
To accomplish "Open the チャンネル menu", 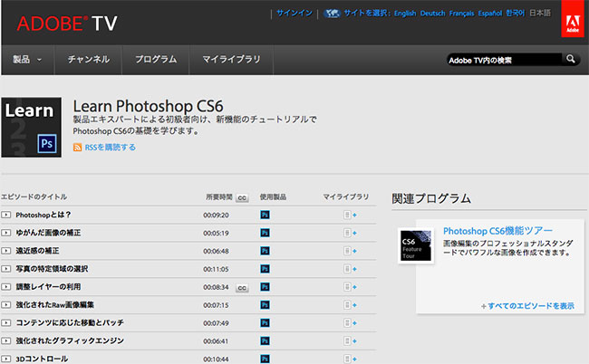I will pos(88,59).
